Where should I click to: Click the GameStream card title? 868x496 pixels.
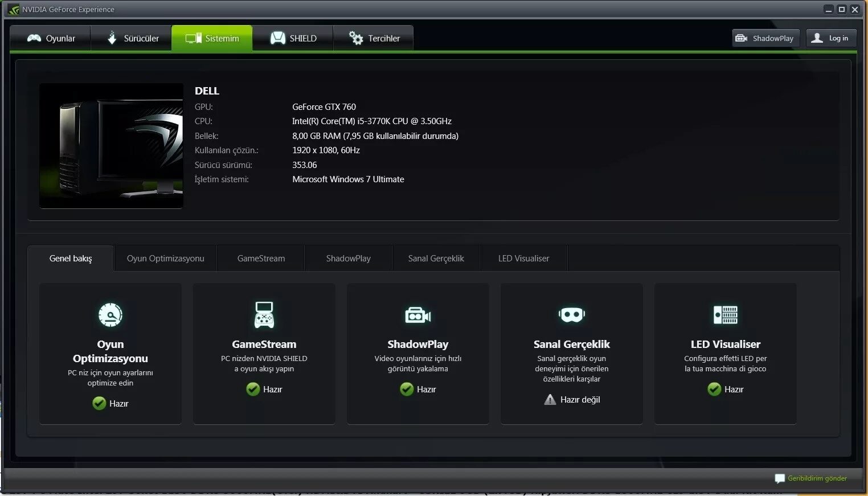coord(264,345)
